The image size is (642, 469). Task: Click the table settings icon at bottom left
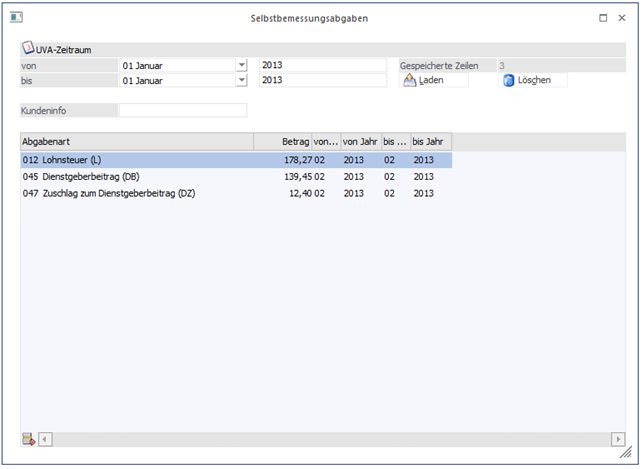point(28,439)
